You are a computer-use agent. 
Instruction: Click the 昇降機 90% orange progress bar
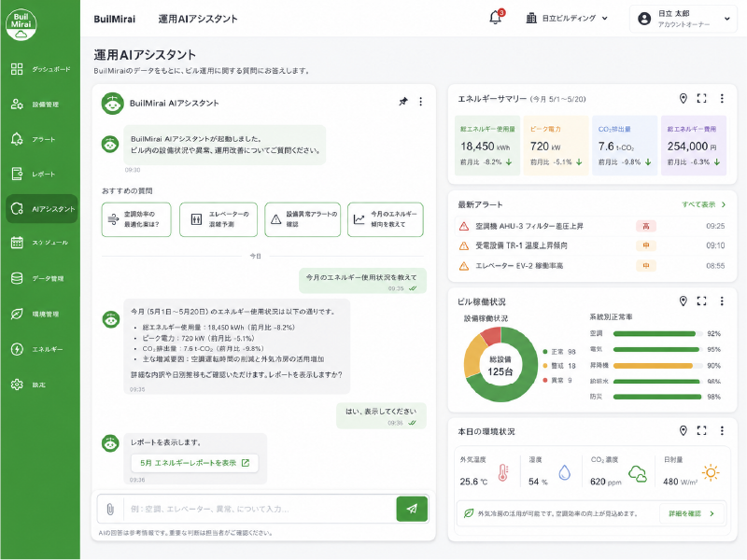(657, 366)
